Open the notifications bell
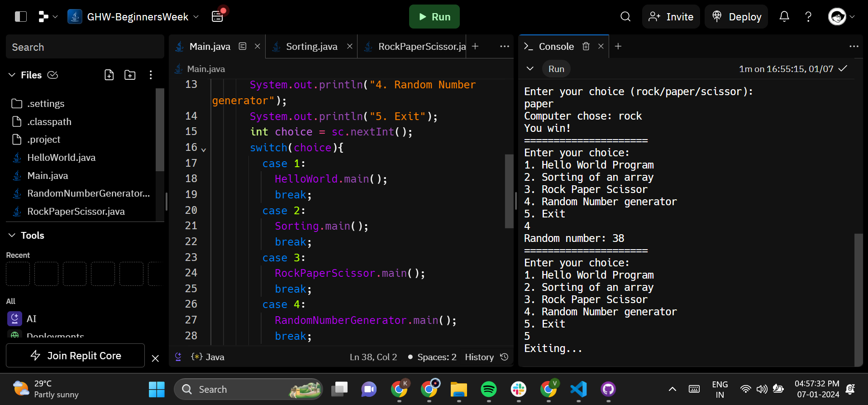The image size is (868, 405). [x=784, y=17]
